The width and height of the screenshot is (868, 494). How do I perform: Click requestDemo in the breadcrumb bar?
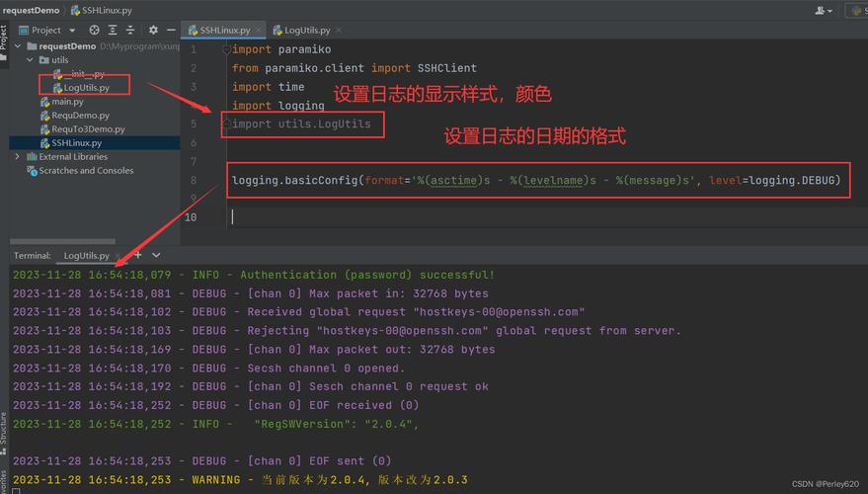coord(31,10)
